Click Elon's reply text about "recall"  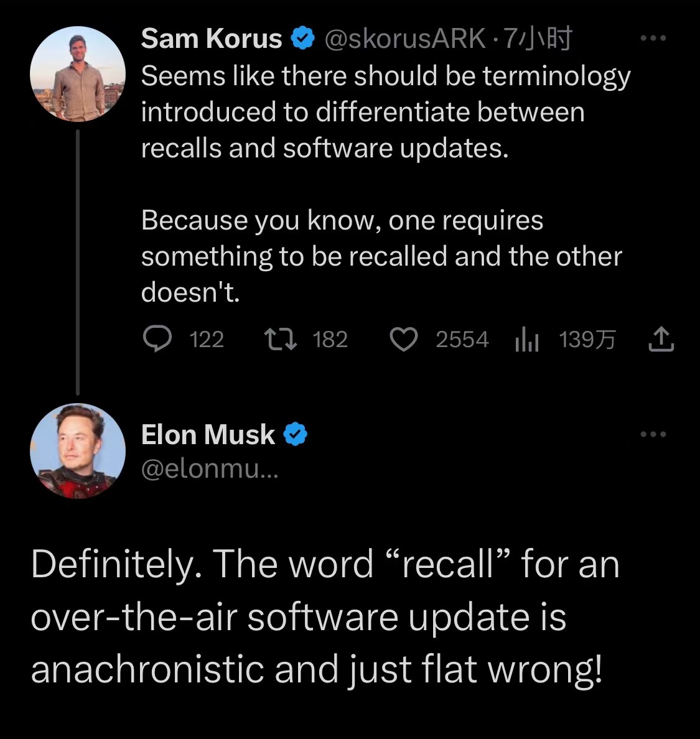click(325, 616)
